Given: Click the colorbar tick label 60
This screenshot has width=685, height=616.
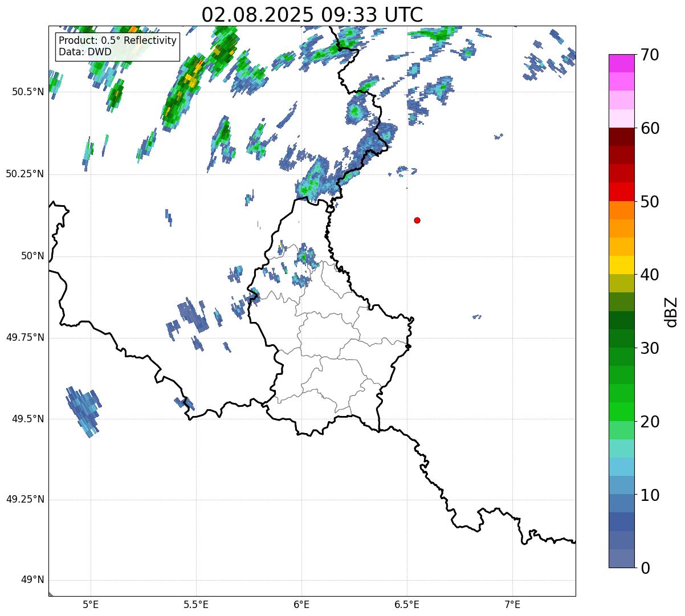Looking at the screenshot, I should (649, 128).
